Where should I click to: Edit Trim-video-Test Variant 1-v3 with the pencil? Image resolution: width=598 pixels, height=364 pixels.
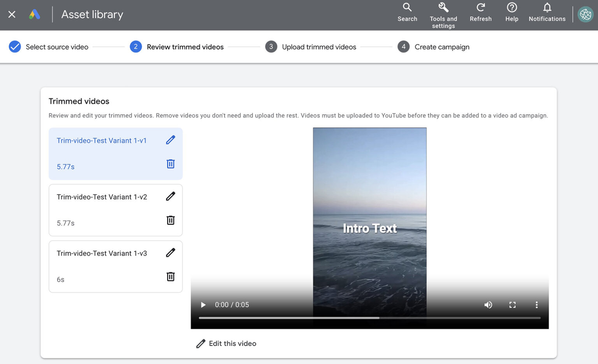(x=170, y=253)
